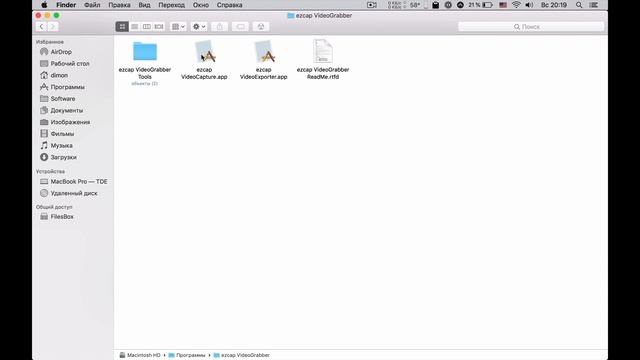Open the Вид menu

point(144,5)
